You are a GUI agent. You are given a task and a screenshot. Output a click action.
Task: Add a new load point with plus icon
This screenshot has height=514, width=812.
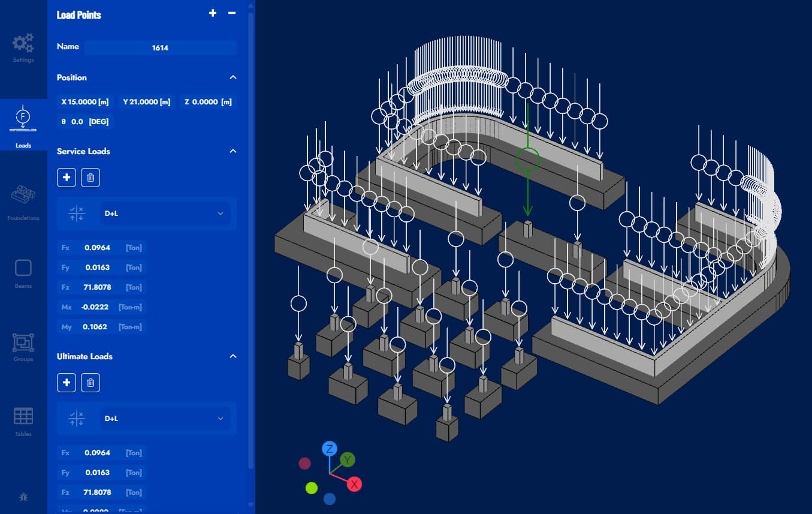point(213,13)
